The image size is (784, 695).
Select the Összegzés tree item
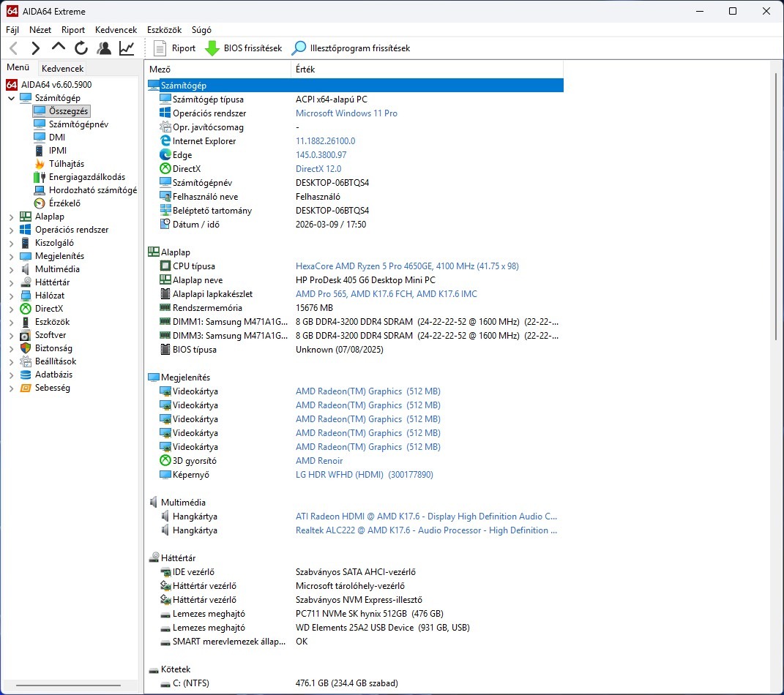point(69,111)
